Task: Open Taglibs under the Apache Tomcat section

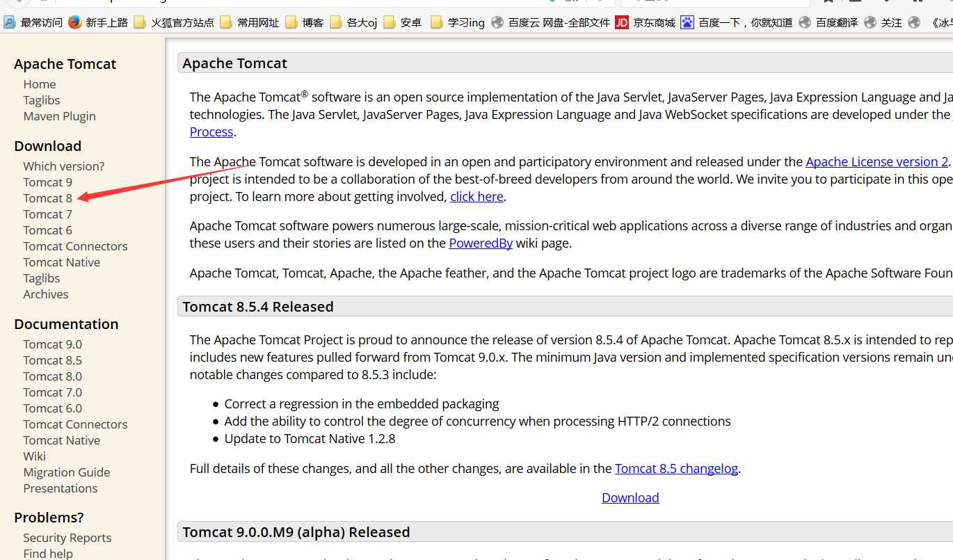Action: [x=42, y=100]
